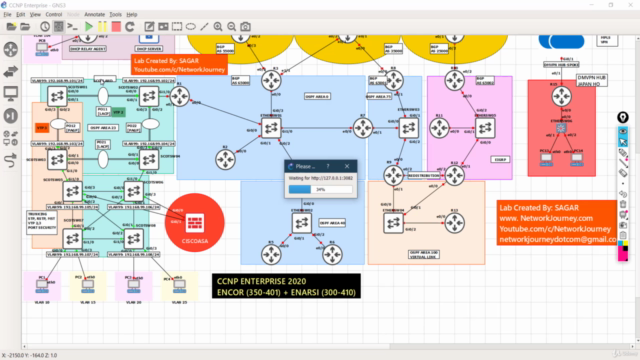The width and height of the screenshot is (640, 360).
Task: Reload all nodes icon
Action: tap(130, 27)
